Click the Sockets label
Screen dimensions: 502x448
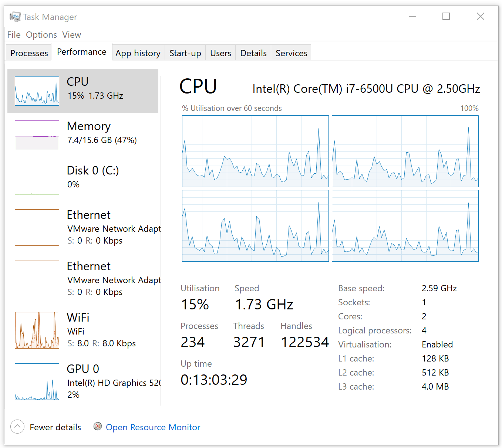(354, 302)
